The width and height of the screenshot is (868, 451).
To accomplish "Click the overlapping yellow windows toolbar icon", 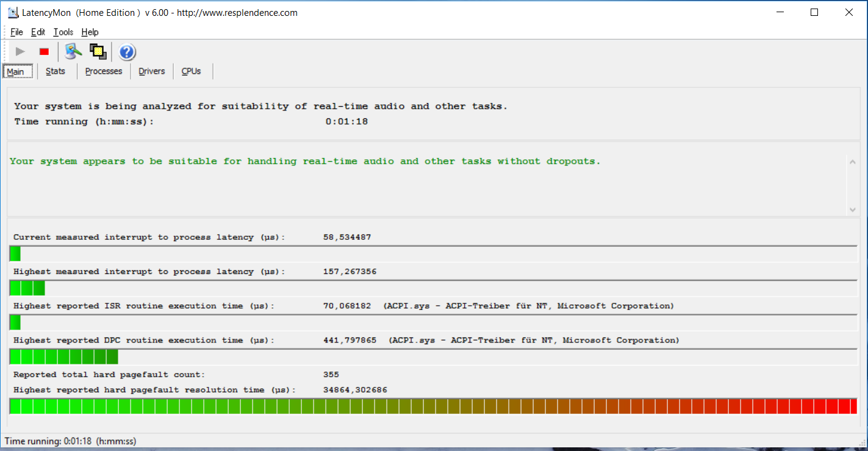I will [x=98, y=52].
